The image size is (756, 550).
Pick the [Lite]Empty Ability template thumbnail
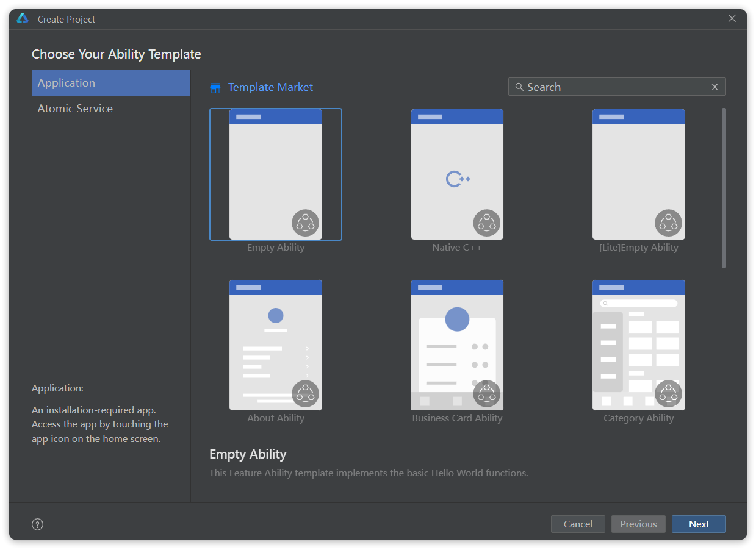click(639, 174)
